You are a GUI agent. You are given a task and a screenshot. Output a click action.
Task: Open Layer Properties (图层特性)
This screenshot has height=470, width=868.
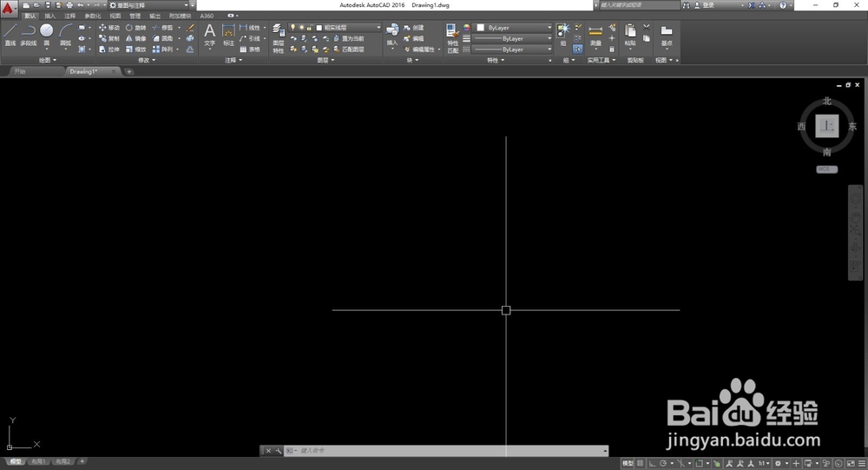point(279,38)
